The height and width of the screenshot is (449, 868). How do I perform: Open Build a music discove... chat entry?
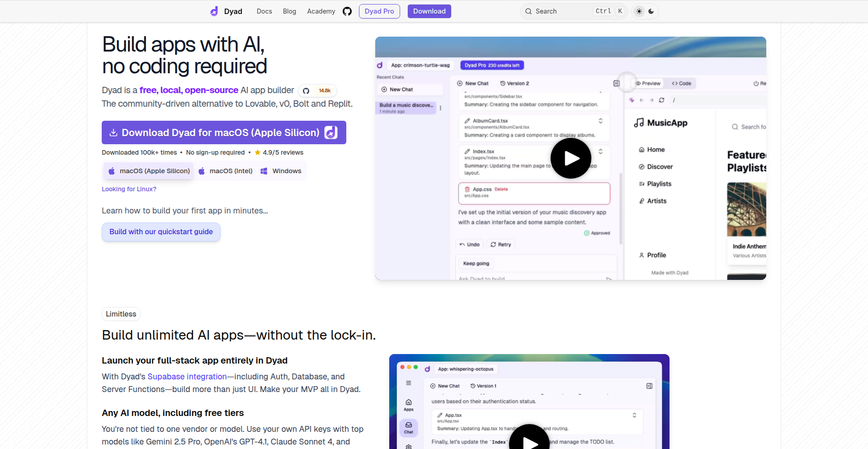tap(406, 108)
